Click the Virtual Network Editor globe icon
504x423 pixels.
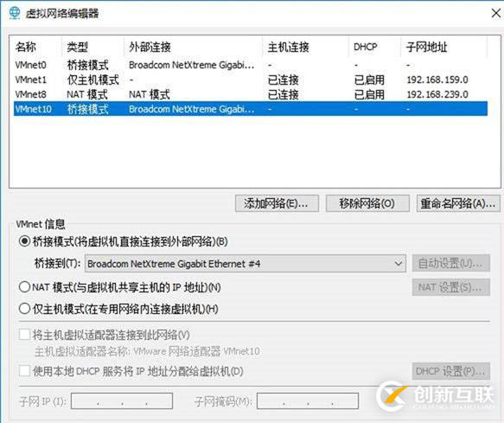pos(15,13)
